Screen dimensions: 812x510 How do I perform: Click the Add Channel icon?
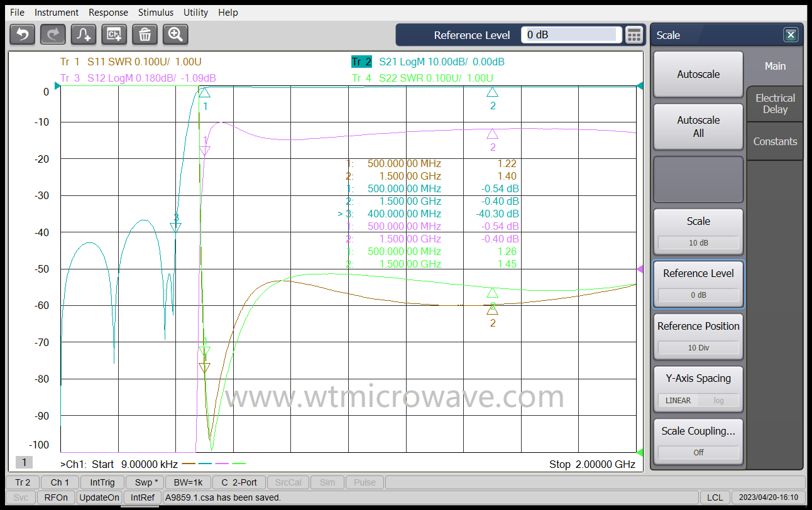[114, 35]
